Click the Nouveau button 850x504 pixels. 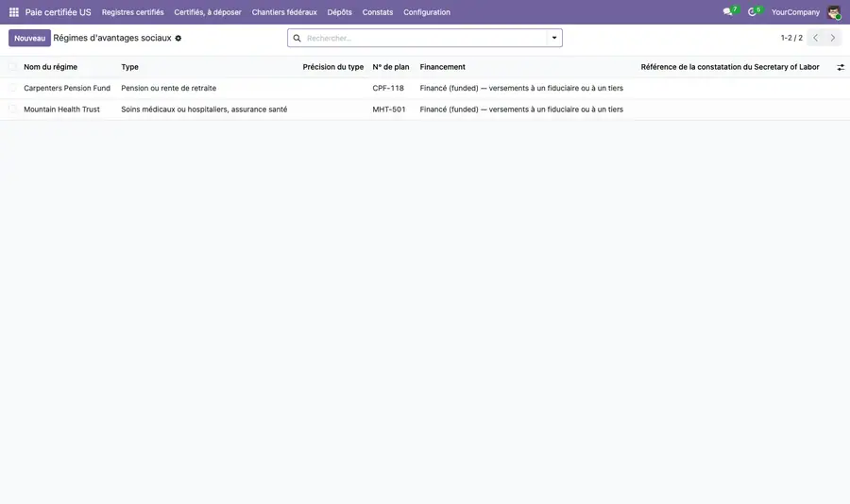point(30,38)
